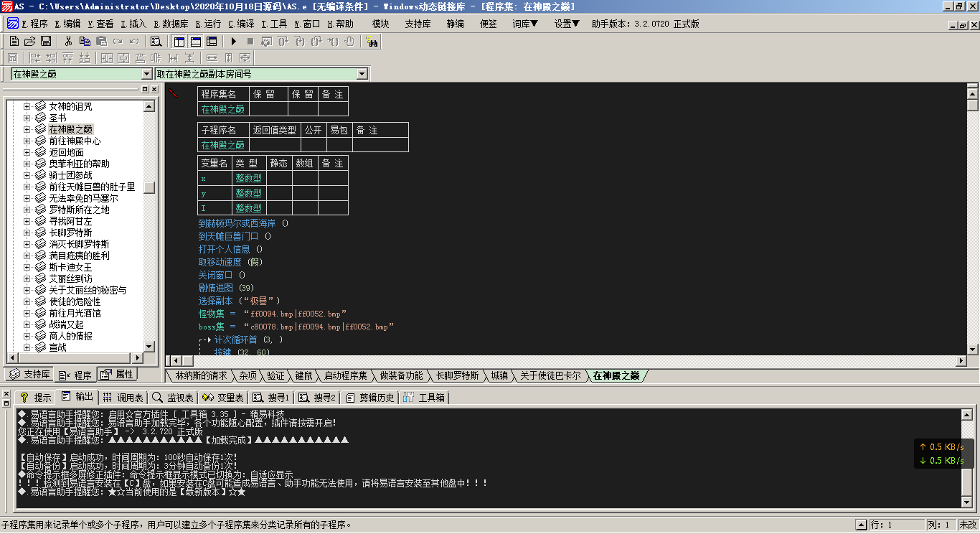The height and width of the screenshot is (534, 980).
Task: Switch to the 关于使徒巴卡尔 editor tab
Action: (x=550, y=375)
